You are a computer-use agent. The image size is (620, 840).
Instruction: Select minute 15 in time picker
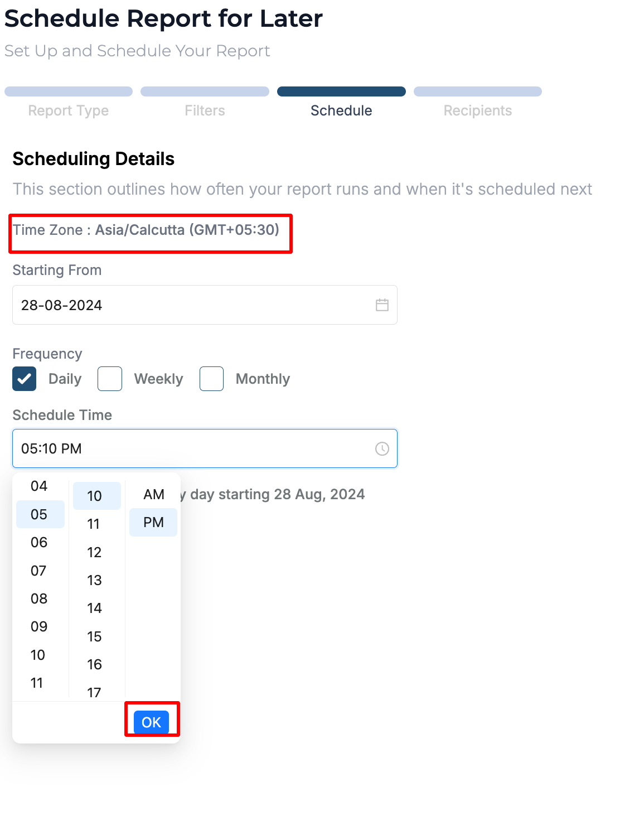(x=94, y=636)
